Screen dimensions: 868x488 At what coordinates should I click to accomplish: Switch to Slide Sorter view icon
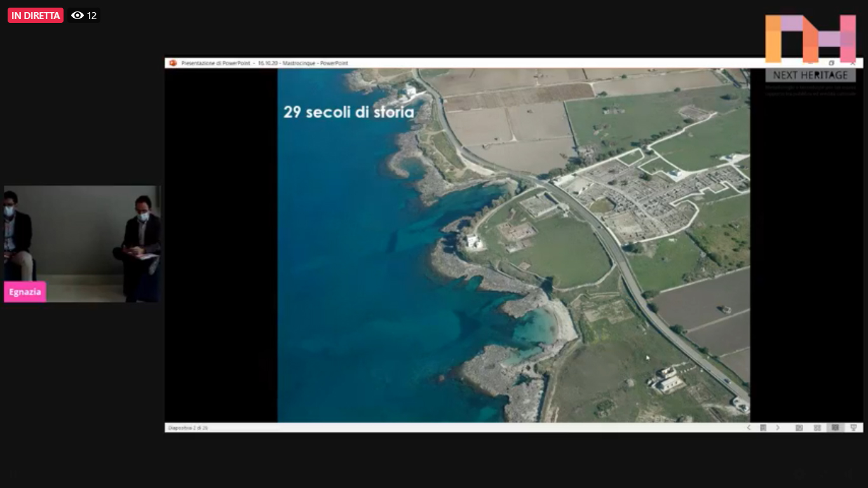click(817, 428)
